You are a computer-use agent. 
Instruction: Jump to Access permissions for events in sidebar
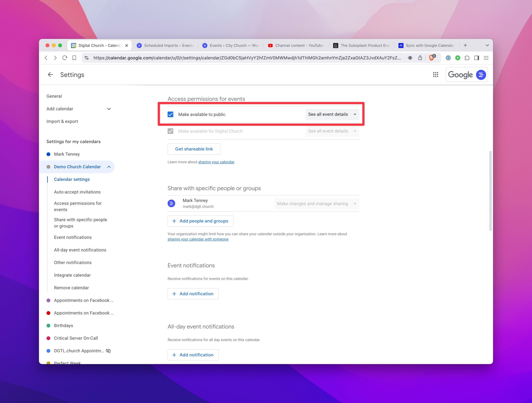pos(78,206)
